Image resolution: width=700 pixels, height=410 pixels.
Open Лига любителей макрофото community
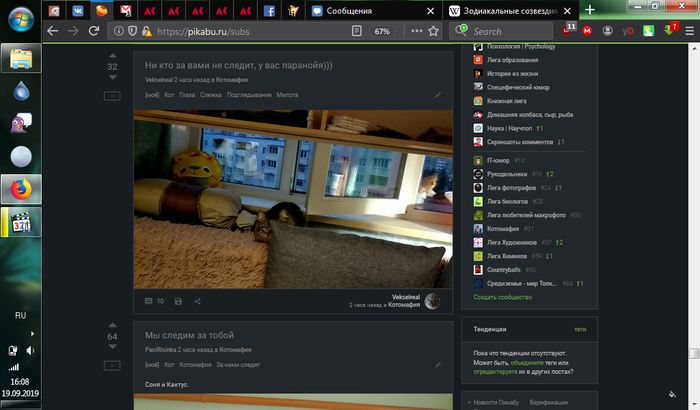[x=526, y=215]
